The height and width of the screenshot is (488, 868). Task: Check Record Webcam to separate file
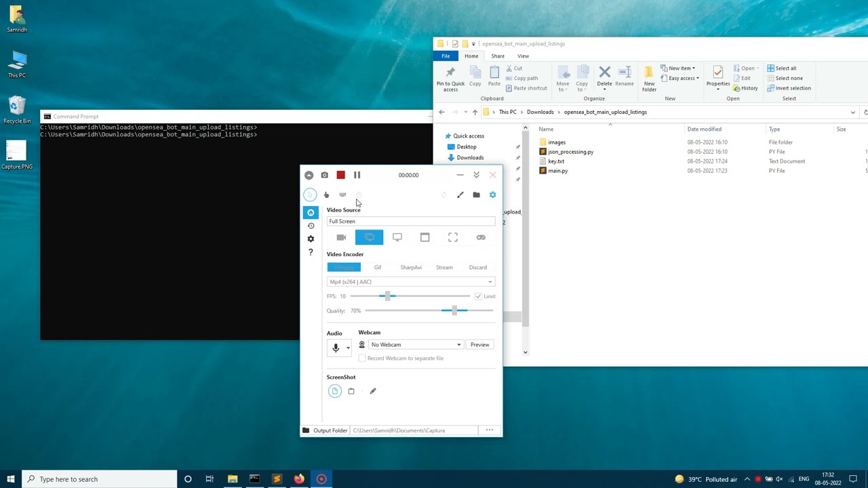pos(362,358)
